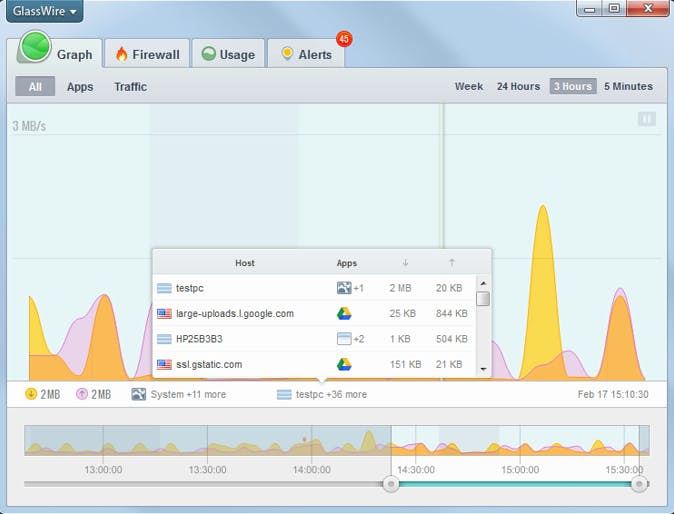Switch graph view to Apps

[80, 87]
